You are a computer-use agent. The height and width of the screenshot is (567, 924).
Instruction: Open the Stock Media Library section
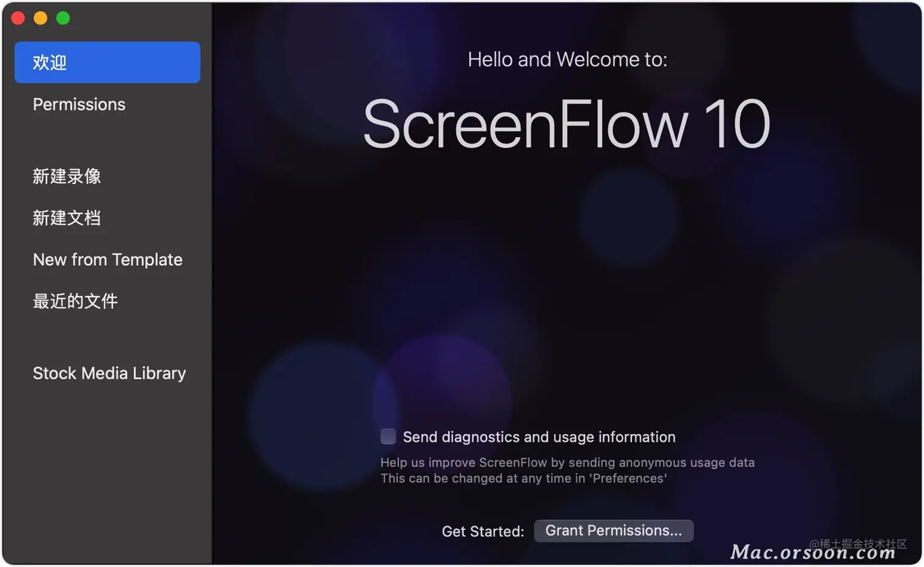click(x=109, y=373)
